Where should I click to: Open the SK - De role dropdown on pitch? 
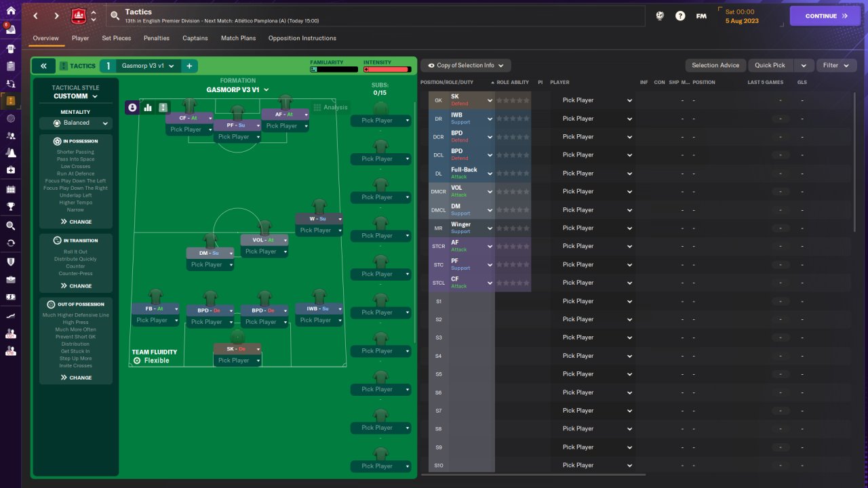click(x=237, y=349)
